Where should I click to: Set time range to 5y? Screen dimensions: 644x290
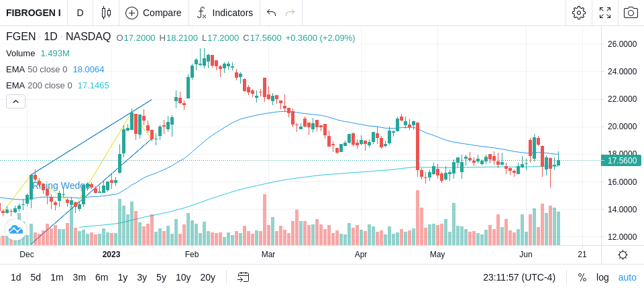(161, 277)
